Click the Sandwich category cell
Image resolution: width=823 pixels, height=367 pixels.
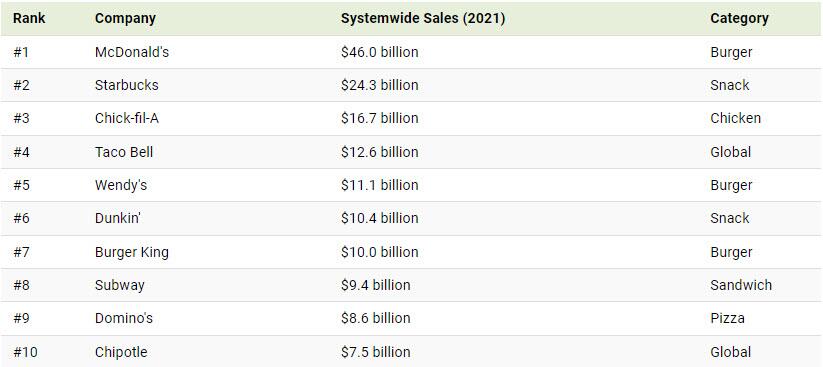tap(741, 285)
